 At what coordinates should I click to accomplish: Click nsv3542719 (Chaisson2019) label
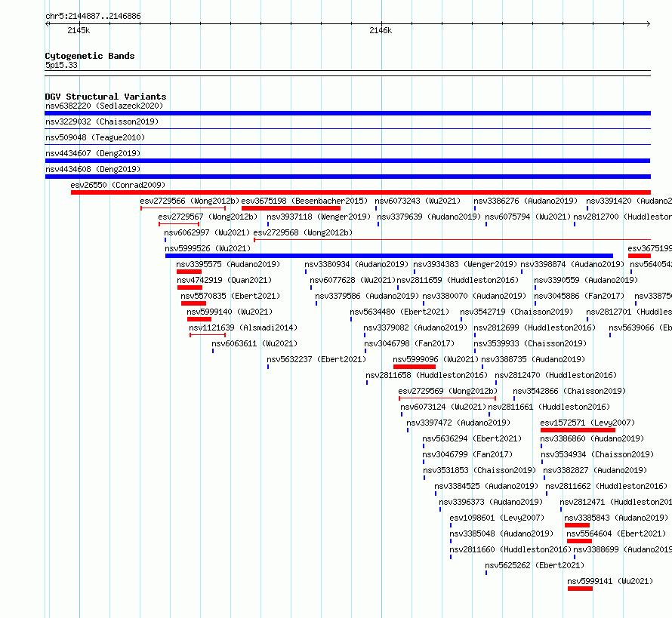coord(516,312)
